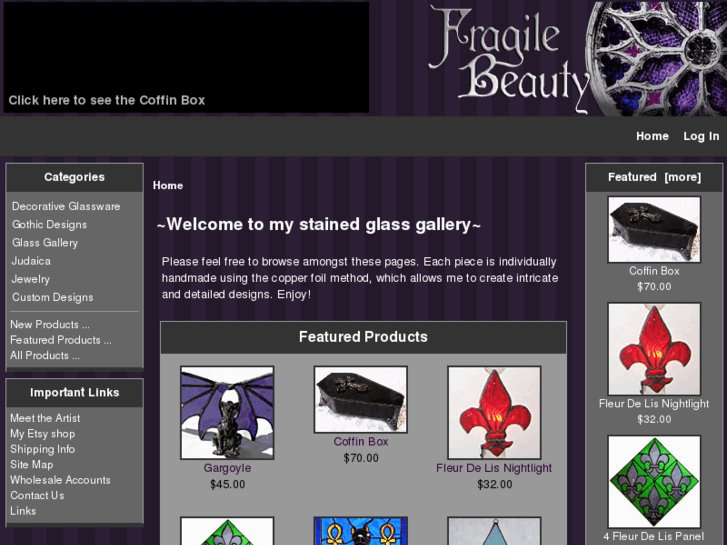Open the blue ankh cat panel thumbnail
This screenshot has width=727, height=545.
click(361, 531)
